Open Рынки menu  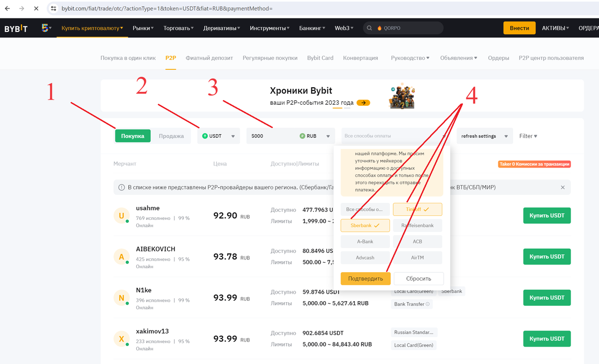coord(143,28)
